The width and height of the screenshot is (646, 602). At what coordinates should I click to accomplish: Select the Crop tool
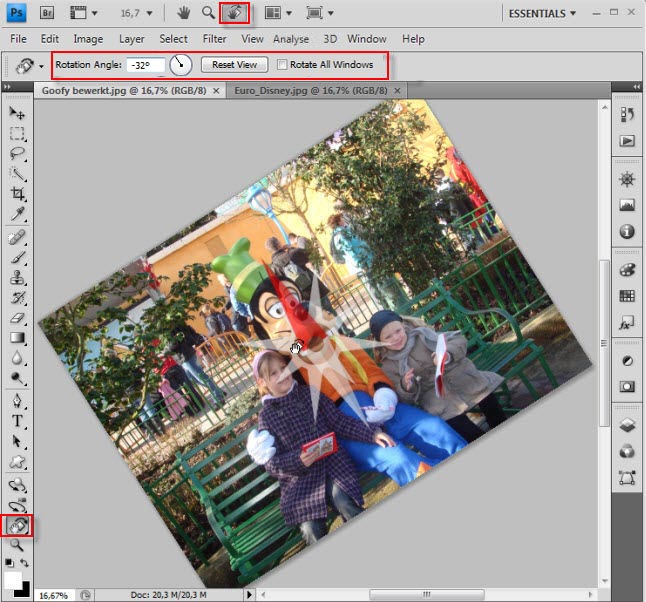click(x=17, y=194)
